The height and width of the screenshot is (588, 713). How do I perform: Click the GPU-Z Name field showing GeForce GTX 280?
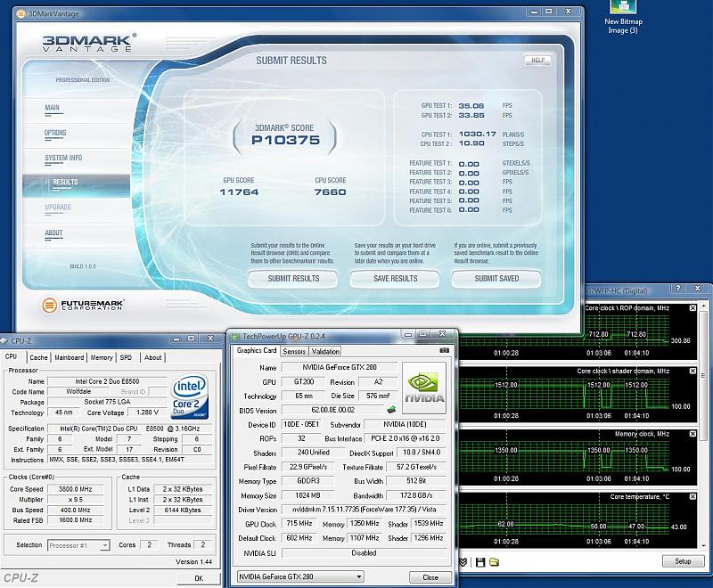[340, 367]
